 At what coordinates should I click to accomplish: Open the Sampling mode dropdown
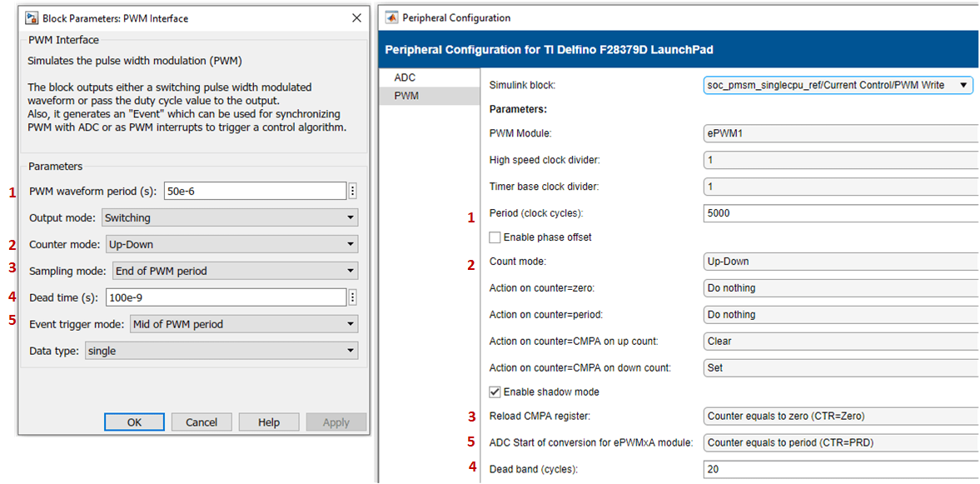point(234,271)
